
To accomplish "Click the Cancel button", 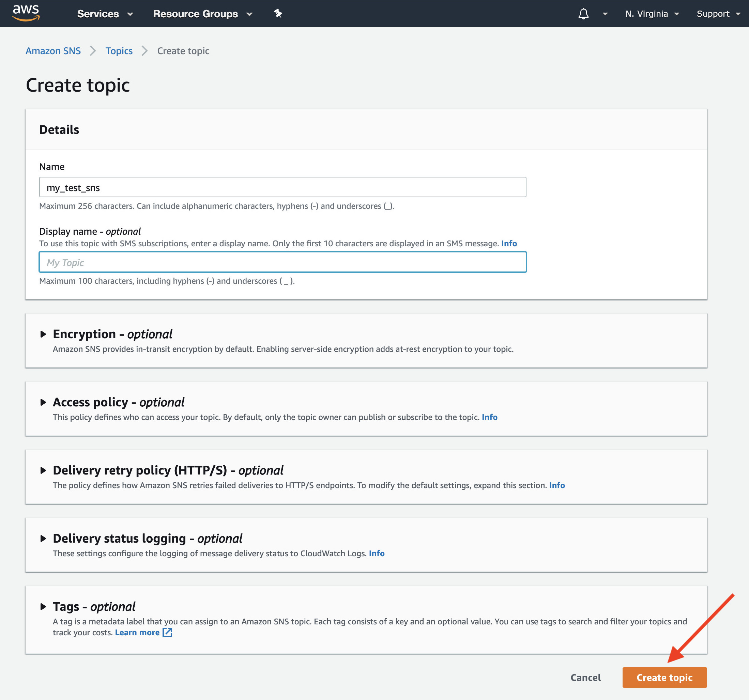I will 585,678.
